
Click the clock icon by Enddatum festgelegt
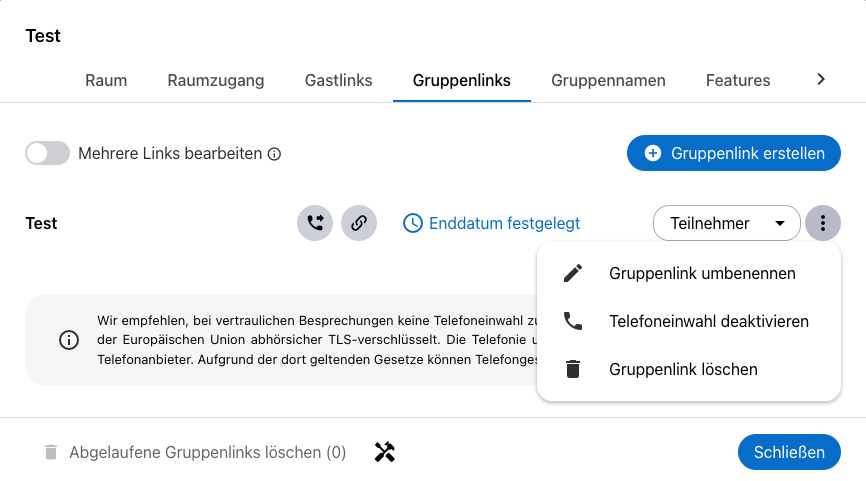(412, 223)
